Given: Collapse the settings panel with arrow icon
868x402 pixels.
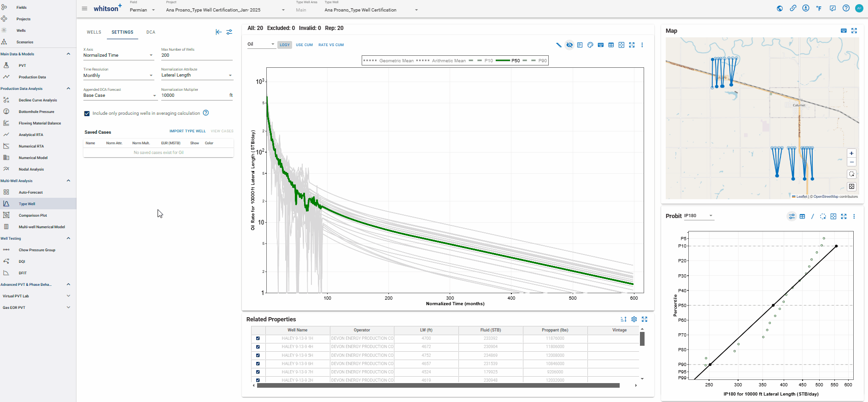Looking at the screenshot, I should (x=218, y=32).
